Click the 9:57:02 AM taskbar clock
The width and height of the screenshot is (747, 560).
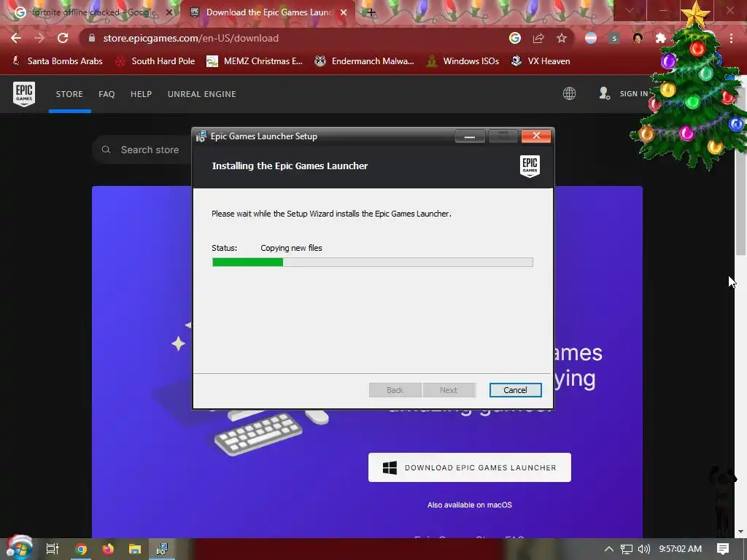coord(681,549)
